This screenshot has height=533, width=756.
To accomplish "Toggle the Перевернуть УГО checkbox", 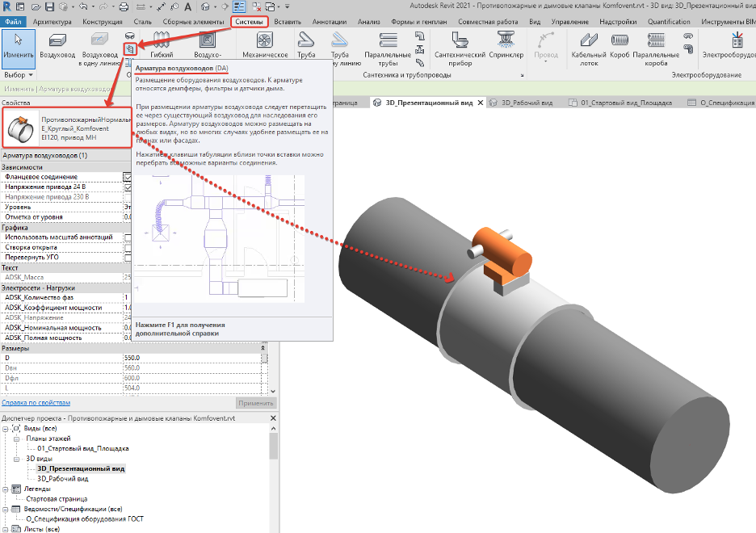I will 128,258.
